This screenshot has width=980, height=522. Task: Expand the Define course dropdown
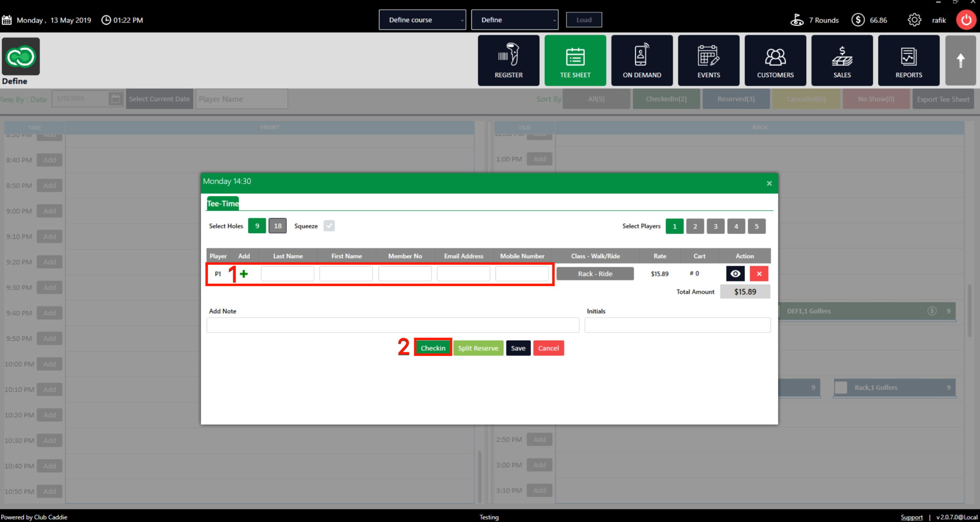pyautogui.click(x=422, y=20)
